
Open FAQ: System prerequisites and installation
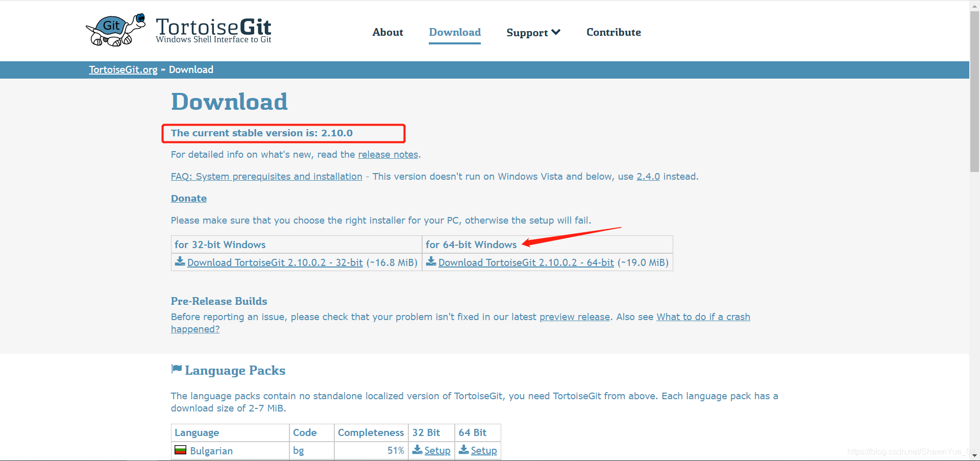(266, 176)
